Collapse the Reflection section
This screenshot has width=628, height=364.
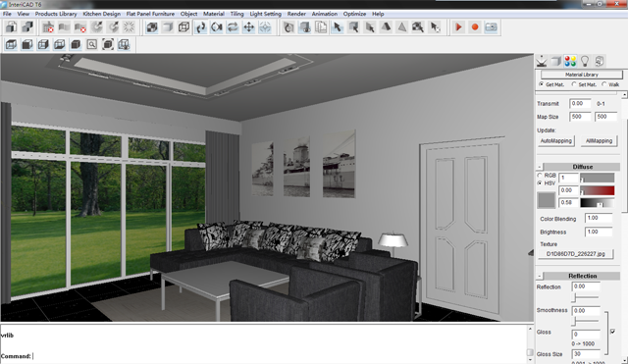(540, 276)
